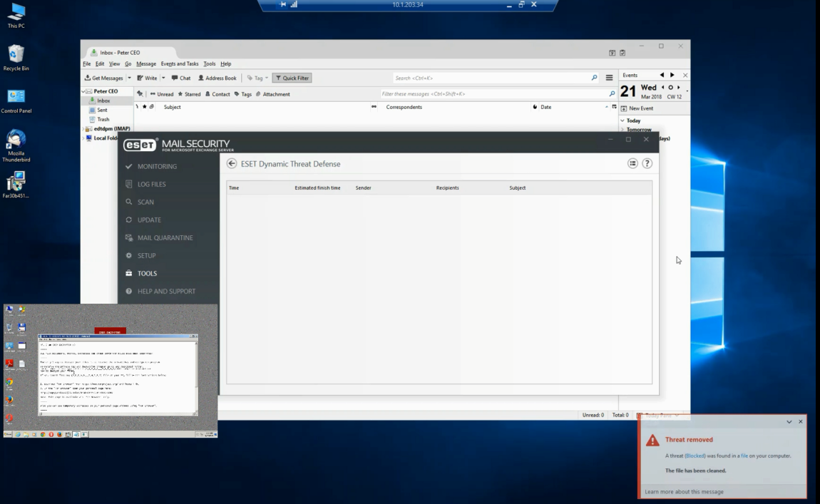Open calendar tab icon in Thunderbird

(x=612, y=53)
